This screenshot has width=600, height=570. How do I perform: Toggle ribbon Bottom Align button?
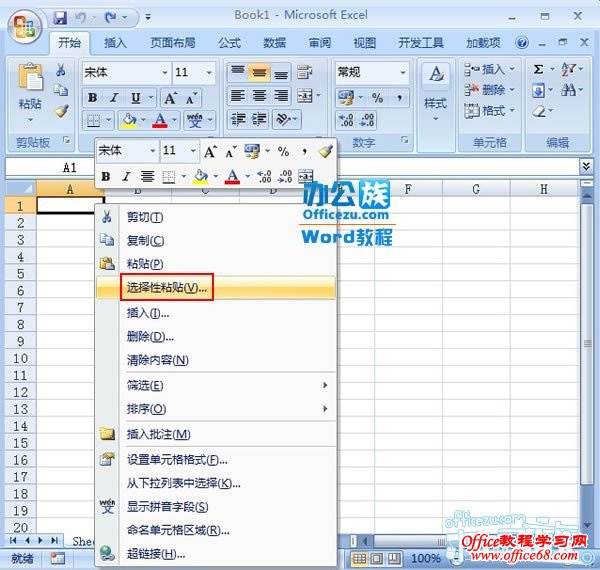pyautogui.click(x=281, y=72)
